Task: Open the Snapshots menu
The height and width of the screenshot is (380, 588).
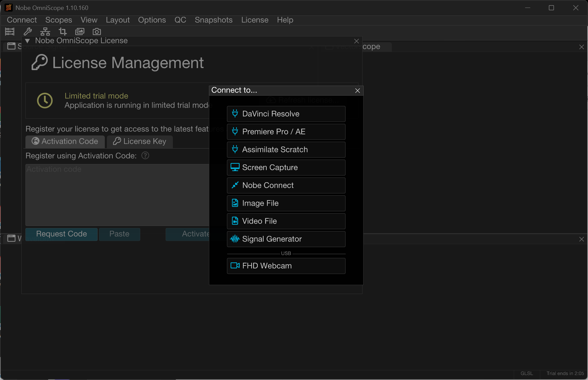Action: click(x=214, y=20)
